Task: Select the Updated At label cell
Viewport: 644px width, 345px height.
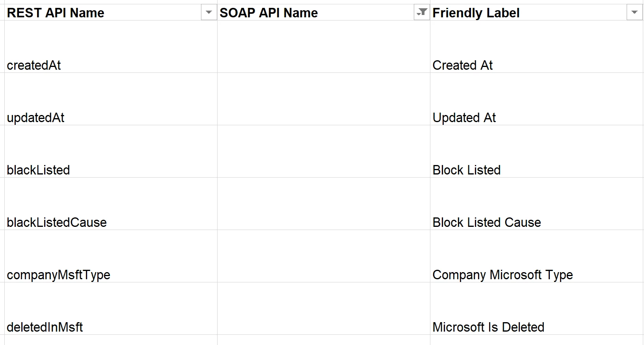Action: point(536,99)
